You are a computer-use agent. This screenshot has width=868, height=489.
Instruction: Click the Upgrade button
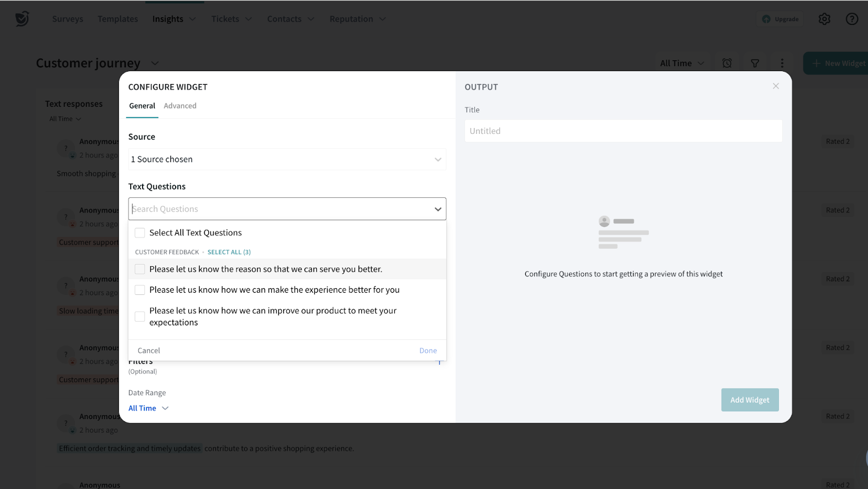[x=780, y=19]
